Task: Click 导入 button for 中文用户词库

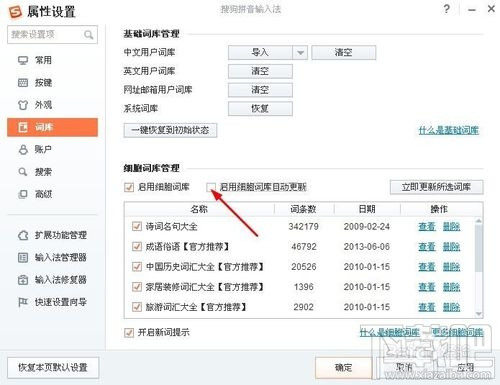Action: tap(260, 53)
